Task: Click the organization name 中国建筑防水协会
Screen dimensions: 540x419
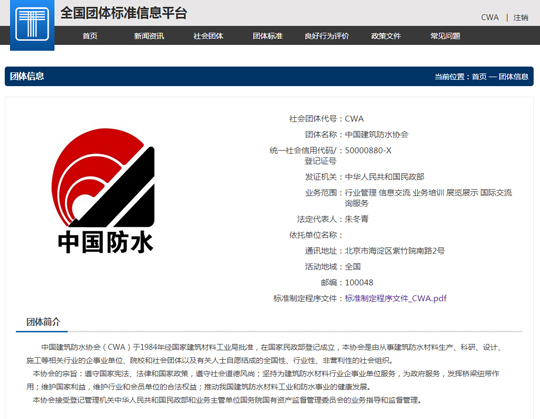Action: pos(376,134)
